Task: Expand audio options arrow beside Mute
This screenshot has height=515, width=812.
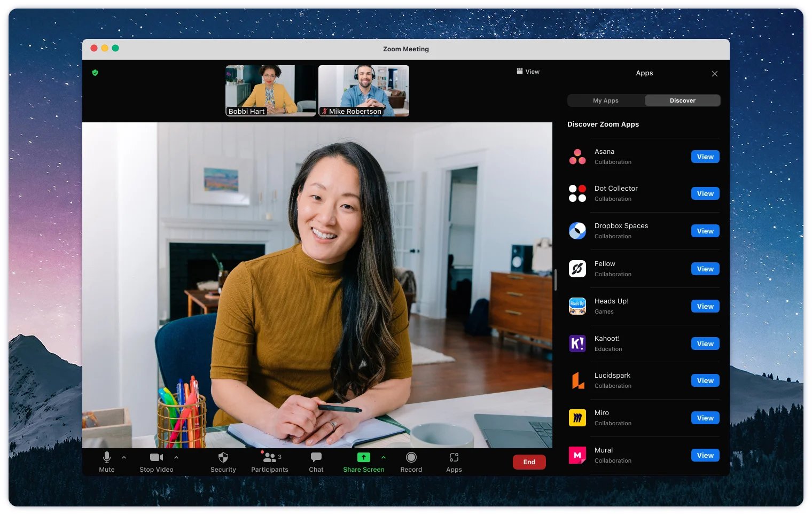Action: pos(124,457)
